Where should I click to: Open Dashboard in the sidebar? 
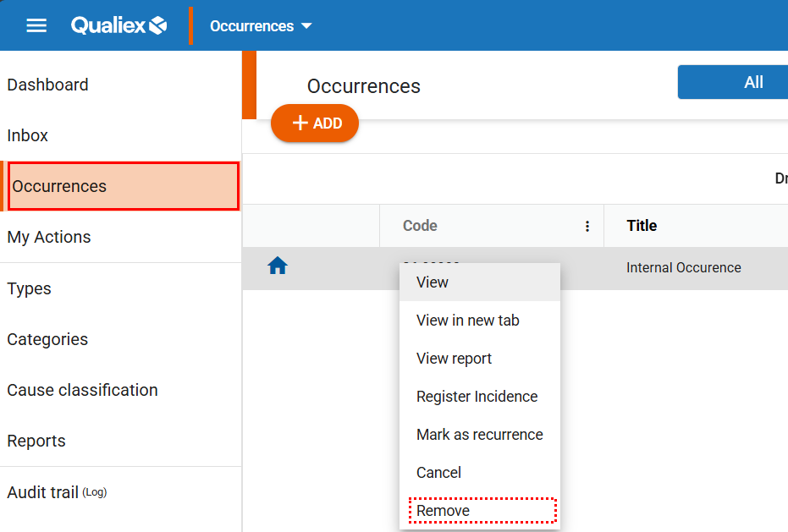click(48, 85)
